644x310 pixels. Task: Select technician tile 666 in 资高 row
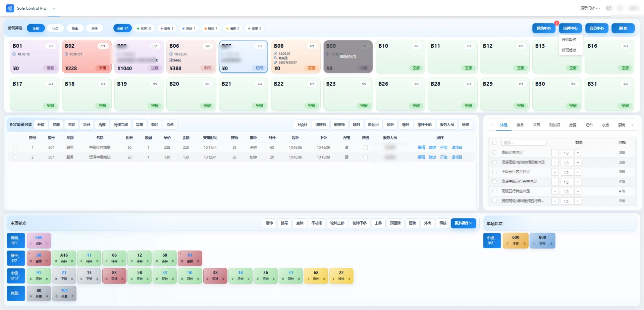(x=39, y=240)
